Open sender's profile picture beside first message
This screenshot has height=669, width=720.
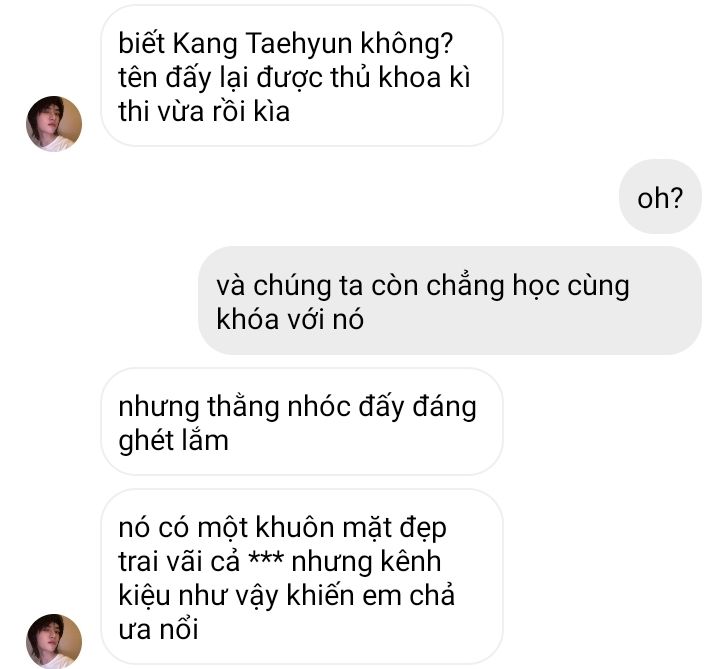point(54,124)
